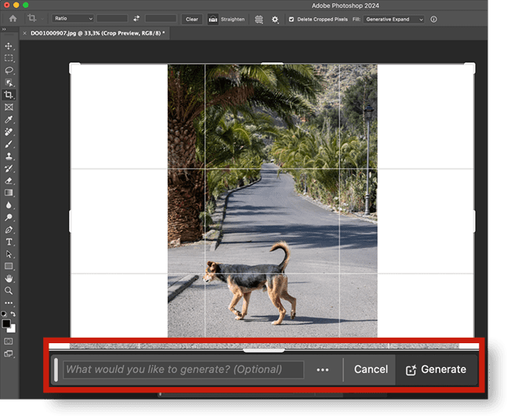Viewport: 511px width, 420px height.
Task: Open the Fill Generative Expand dropdown
Action: (x=393, y=20)
